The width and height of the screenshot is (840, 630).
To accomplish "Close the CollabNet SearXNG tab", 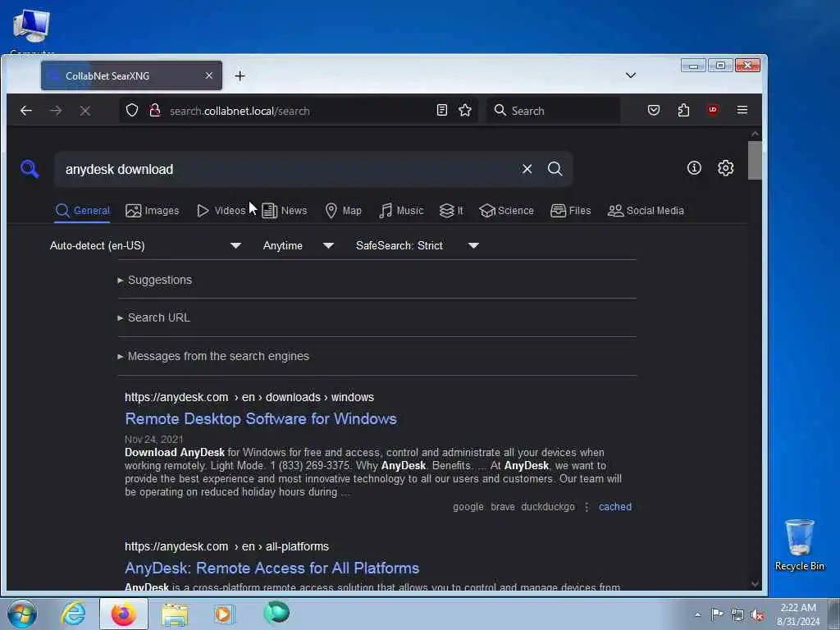I will [x=209, y=76].
